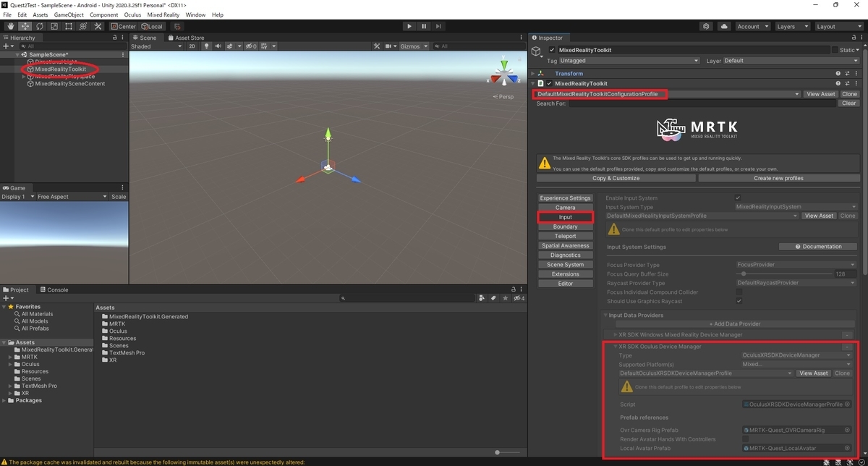The height and width of the screenshot is (466, 868).
Task: Click the Clear search button
Action: 849,103
